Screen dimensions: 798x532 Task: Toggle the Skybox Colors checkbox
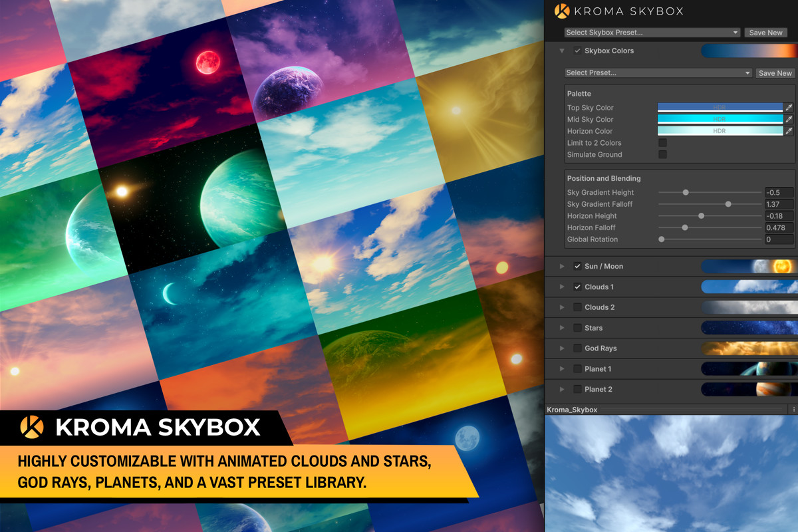[x=577, y=51]
